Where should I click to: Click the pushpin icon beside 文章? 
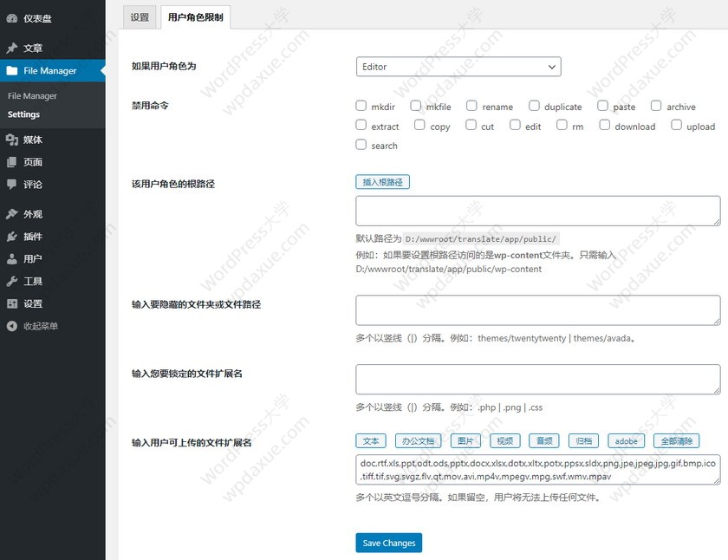pyautogui.click(x=12, y=48)
